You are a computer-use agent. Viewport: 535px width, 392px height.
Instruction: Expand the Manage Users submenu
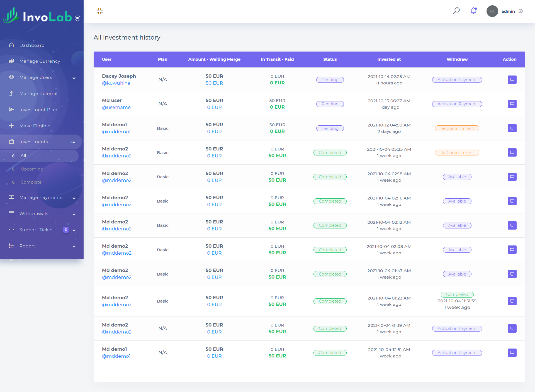pos(74,78)
